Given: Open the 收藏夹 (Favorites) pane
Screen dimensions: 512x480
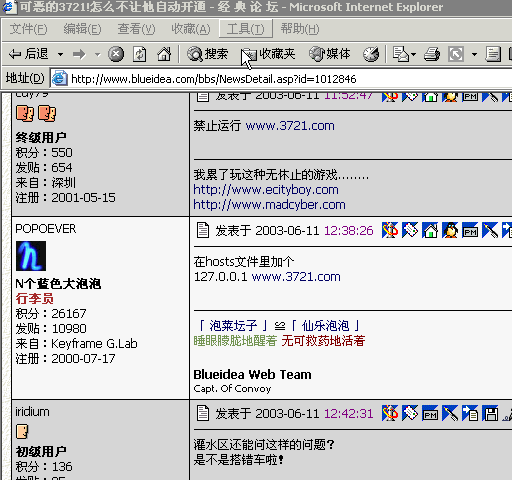Looking at the screenshot, I should [x=268, y=54].
